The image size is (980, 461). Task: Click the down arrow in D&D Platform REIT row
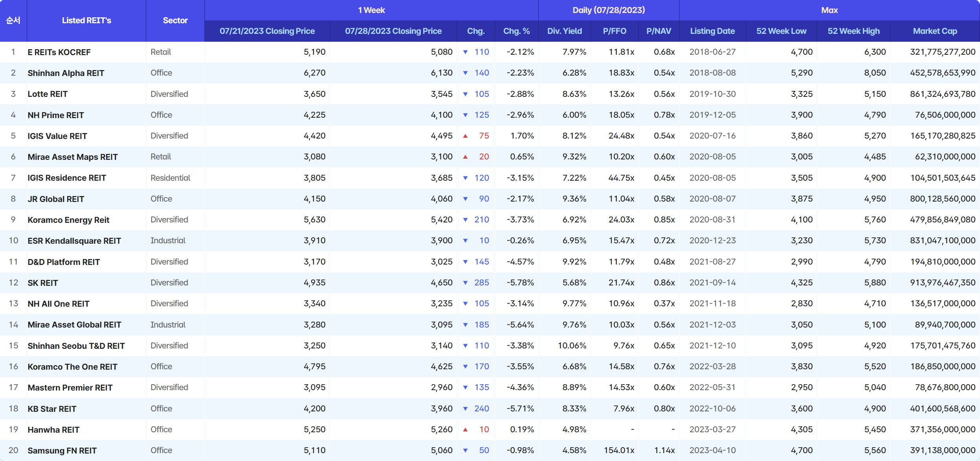465,262
